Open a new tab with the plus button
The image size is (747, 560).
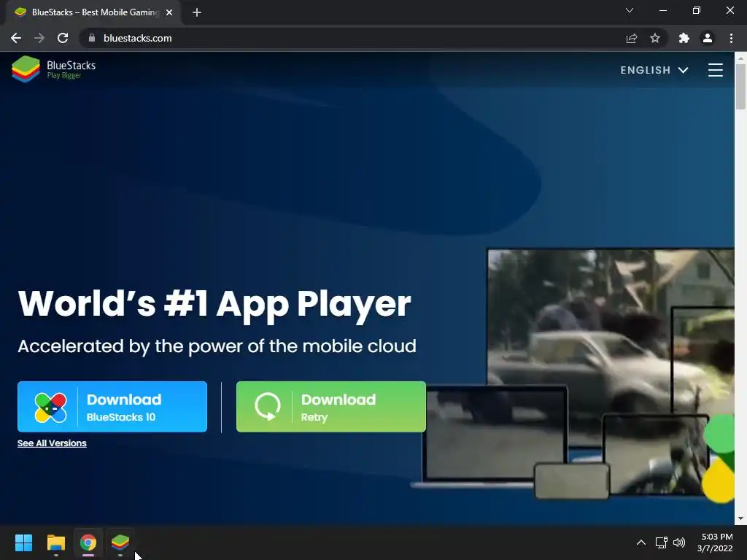pyautogui.click(x=197, y=12)
